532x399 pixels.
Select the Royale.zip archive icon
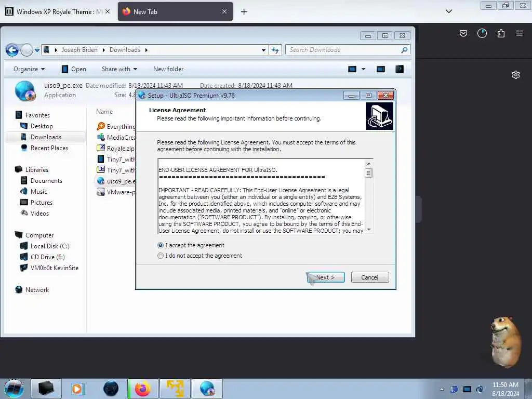(101, 148)
